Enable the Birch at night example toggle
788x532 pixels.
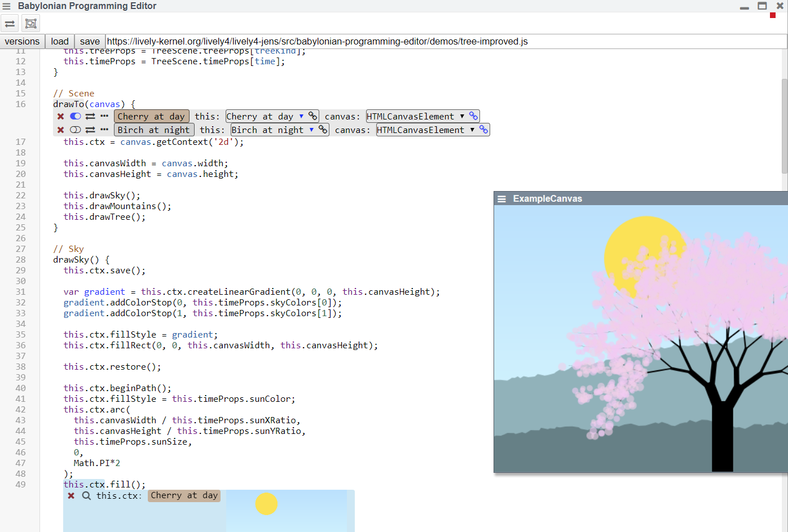[76, 130]
